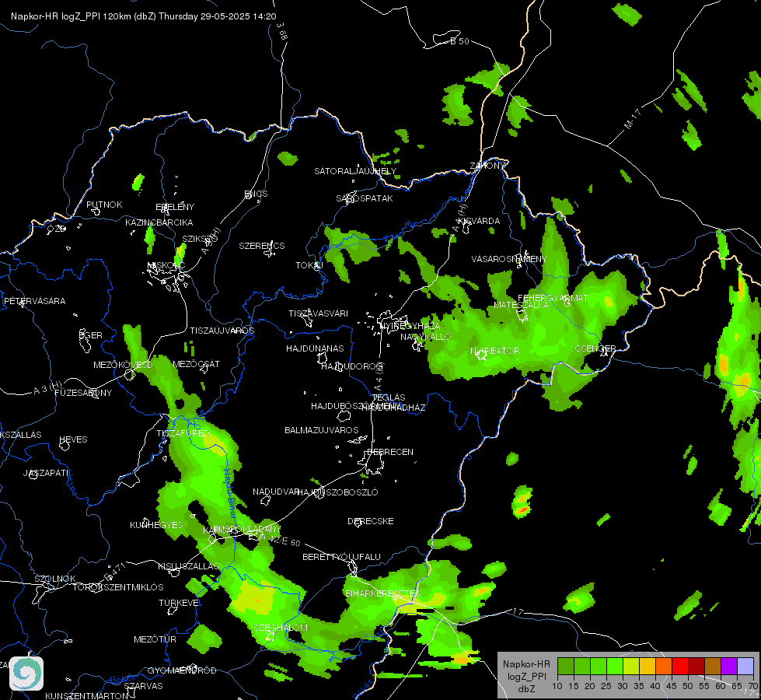Screen dimensions: 761x700
Task: Click the DEBRECEN city label
Action: (390, 452)
